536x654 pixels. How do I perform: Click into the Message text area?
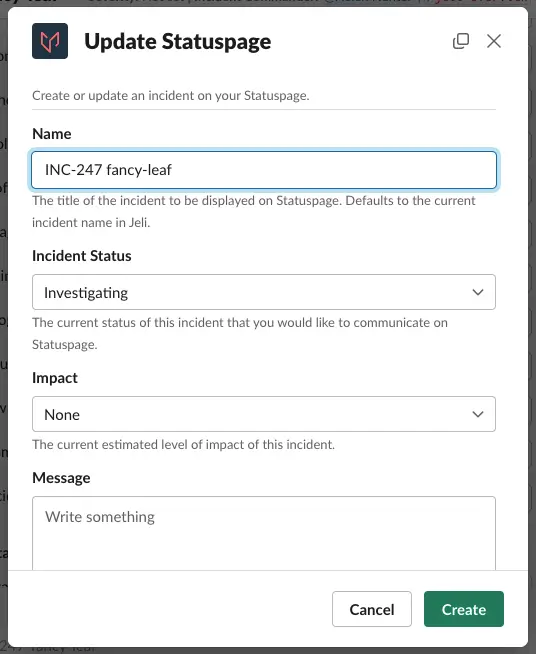click(x=264, y=533)
